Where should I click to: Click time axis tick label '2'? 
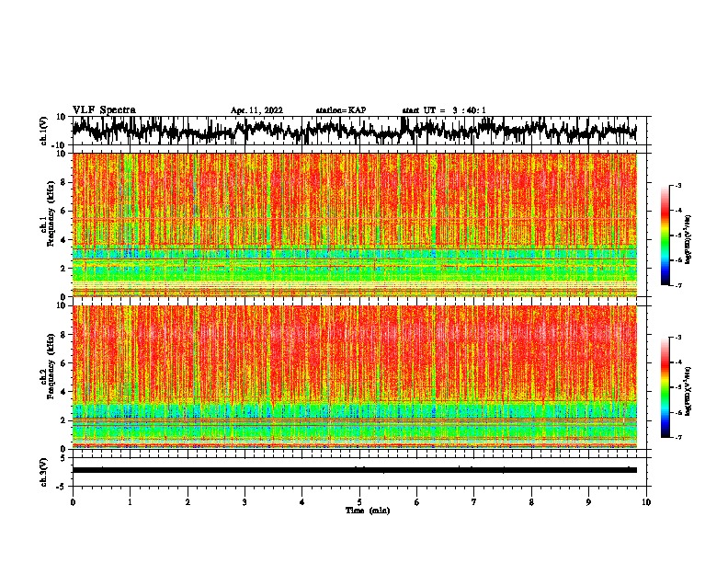(x=188, y=502)
